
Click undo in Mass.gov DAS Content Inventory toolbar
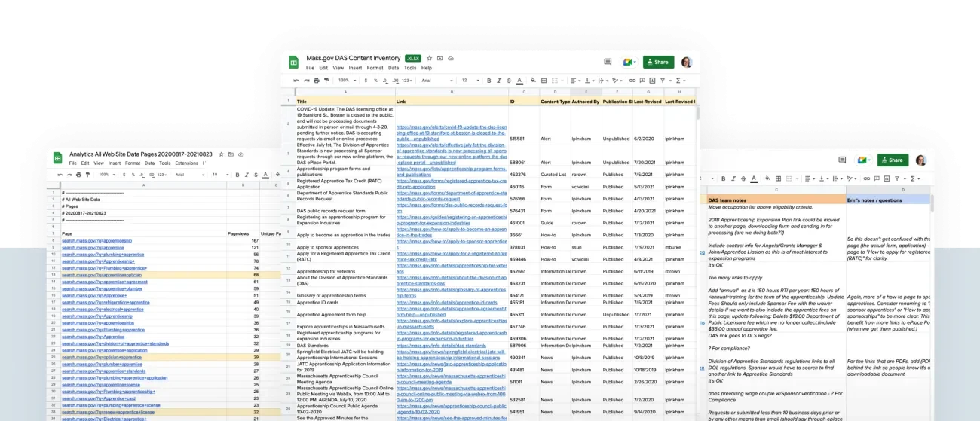pos(296,81)
